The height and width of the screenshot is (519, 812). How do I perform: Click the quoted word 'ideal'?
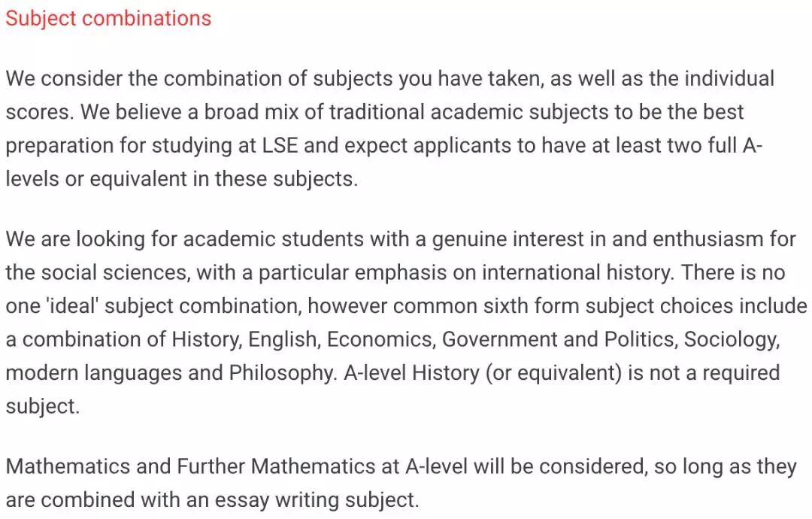72,306
